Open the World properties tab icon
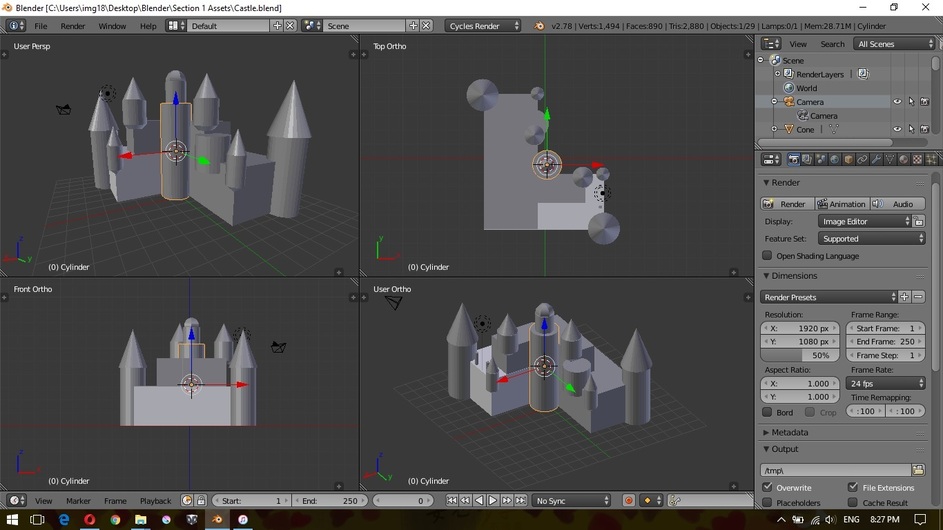The width and height of the screenshot is (943, 530). [835, 160]
